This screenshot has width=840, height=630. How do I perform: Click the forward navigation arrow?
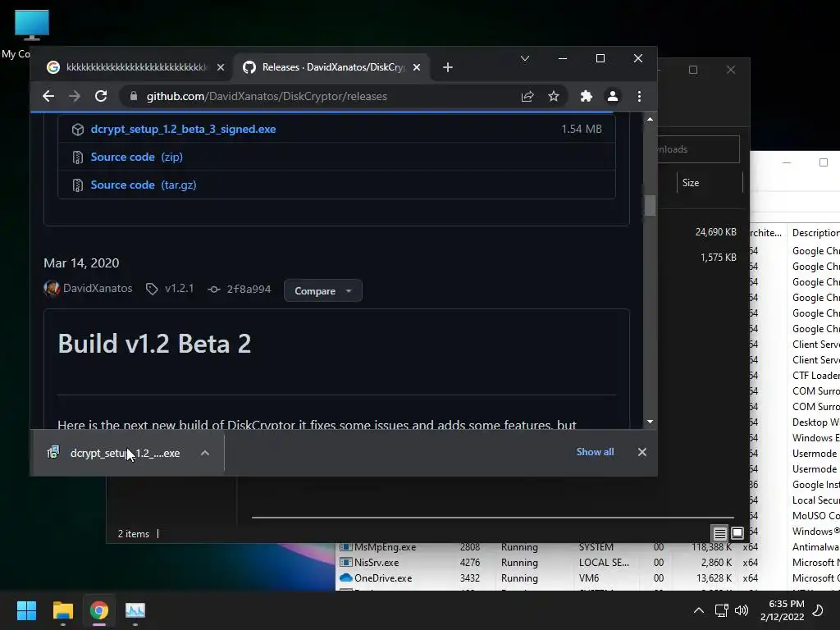[x=75, y=97]
